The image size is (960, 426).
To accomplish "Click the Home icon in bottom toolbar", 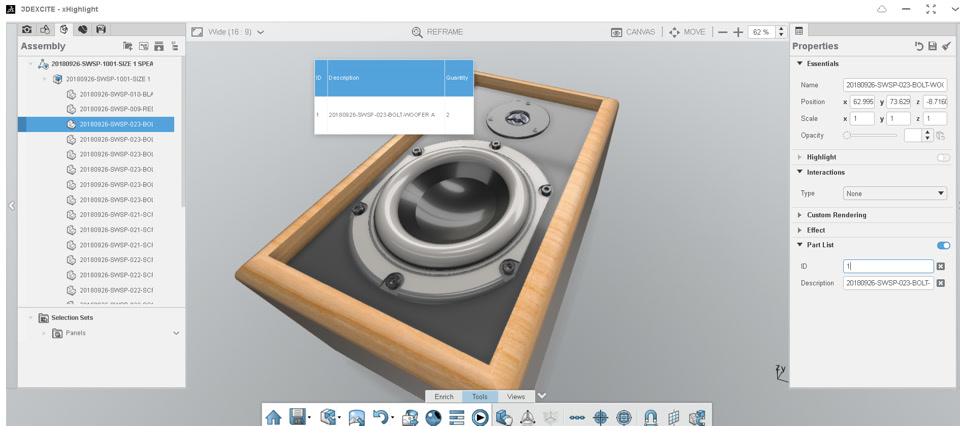I will click(x=273, y=417).
